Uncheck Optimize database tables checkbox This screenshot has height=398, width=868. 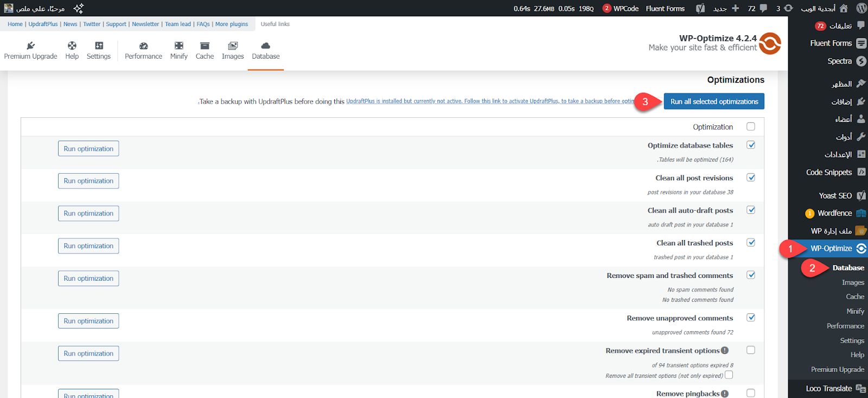[x=751, y=145]
